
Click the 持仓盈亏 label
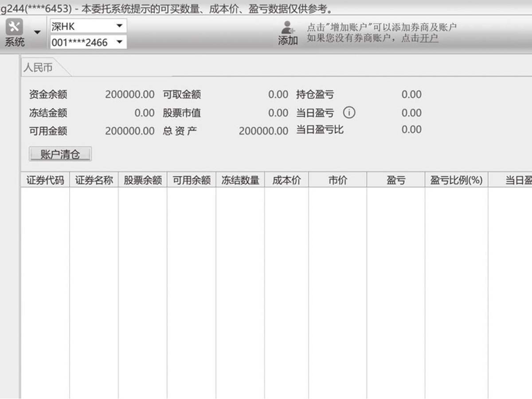(315, 94)
